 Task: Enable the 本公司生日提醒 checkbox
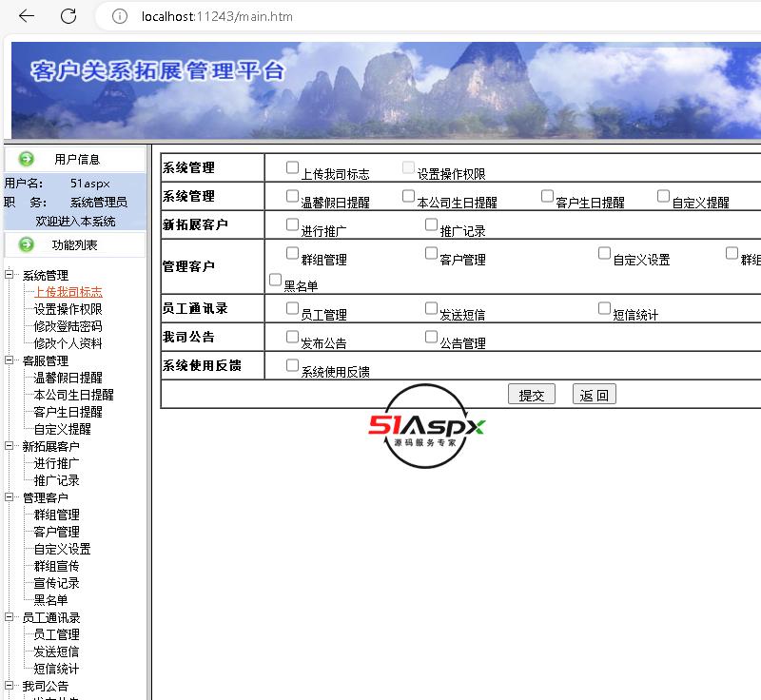tap(409, 196)
